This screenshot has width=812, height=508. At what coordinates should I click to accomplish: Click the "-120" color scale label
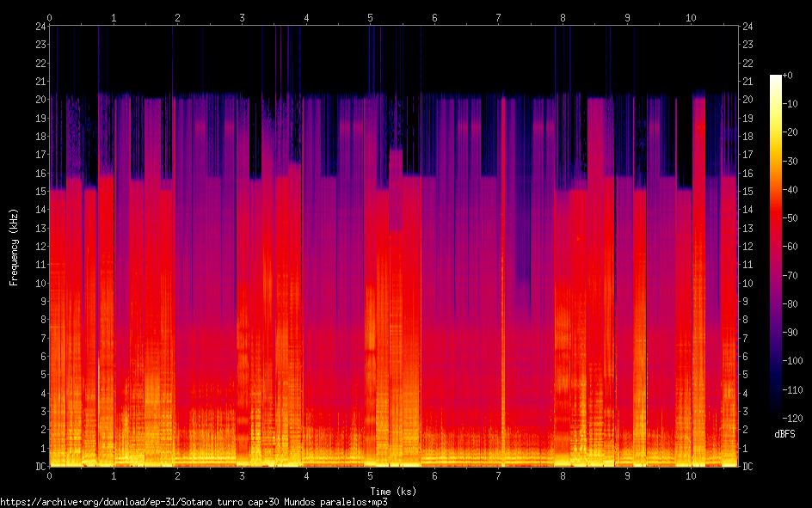click(x=792, y=419)
